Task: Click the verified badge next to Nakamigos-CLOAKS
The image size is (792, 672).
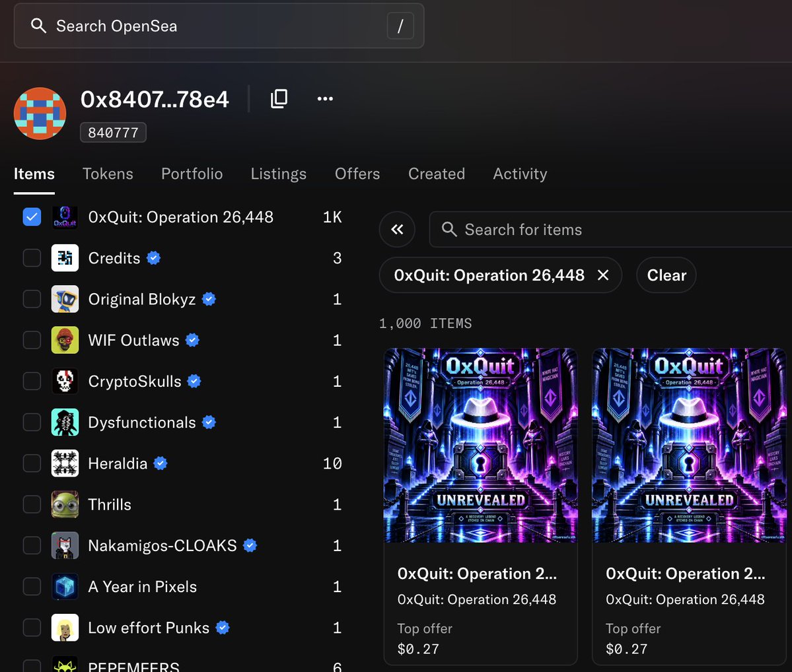Action: click(250, 545)
